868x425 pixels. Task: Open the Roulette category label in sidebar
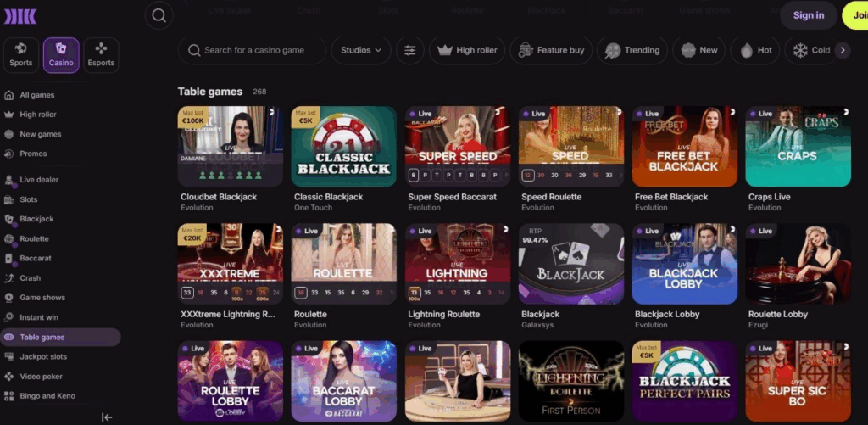34,239
